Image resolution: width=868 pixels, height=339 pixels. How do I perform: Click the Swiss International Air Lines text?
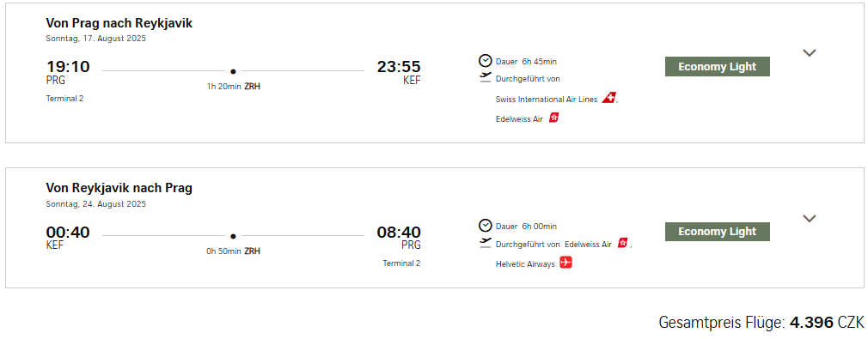[547, 100]
